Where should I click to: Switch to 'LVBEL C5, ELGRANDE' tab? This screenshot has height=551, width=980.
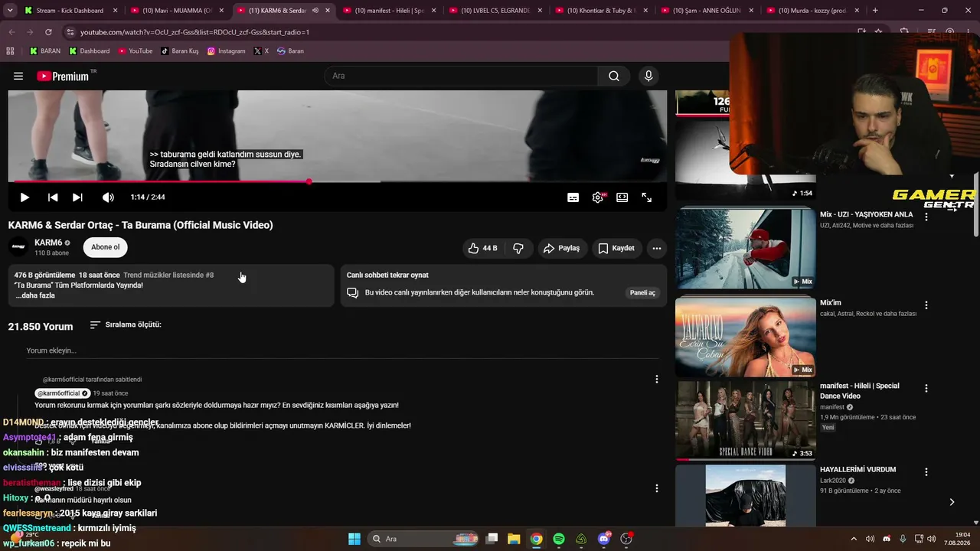click(496, 11)
